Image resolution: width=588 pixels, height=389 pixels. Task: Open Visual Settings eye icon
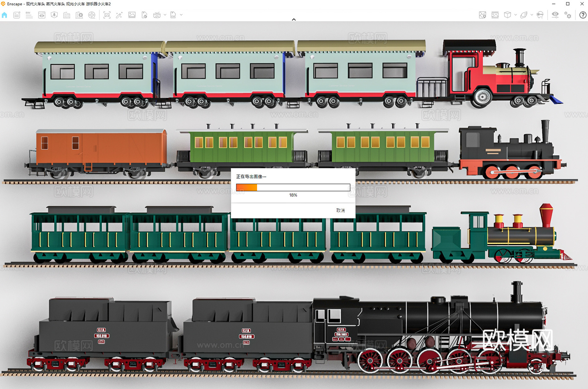click(555, 15)
